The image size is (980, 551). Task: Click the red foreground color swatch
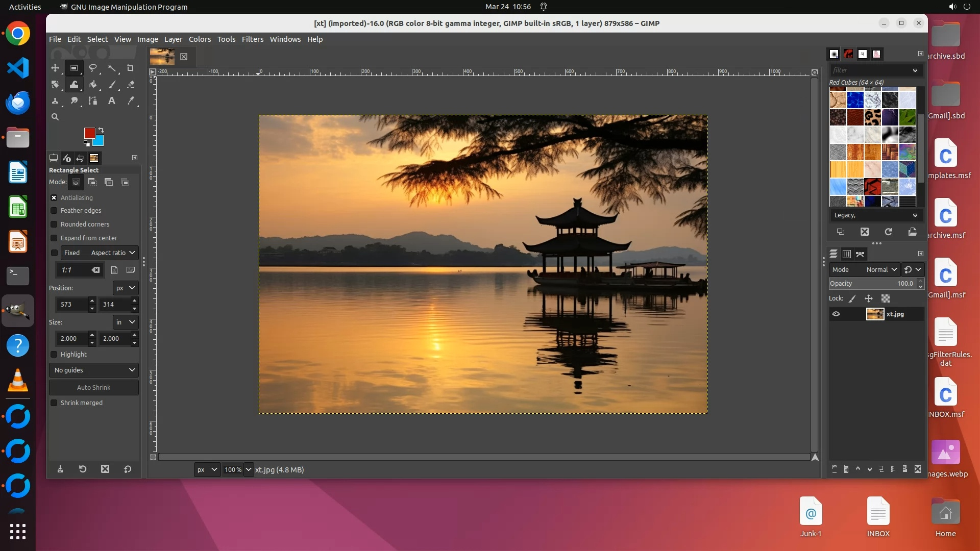coord(89,133)
